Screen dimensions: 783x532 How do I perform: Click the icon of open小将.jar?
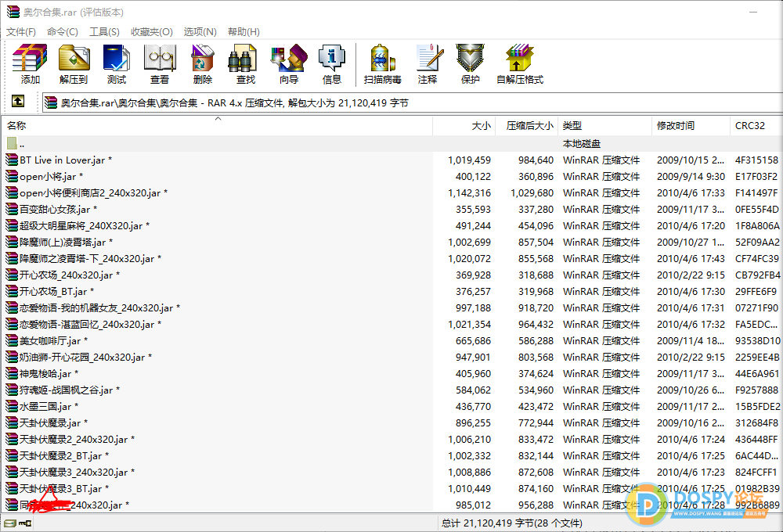pyautogui.click(x=12, y=176)
